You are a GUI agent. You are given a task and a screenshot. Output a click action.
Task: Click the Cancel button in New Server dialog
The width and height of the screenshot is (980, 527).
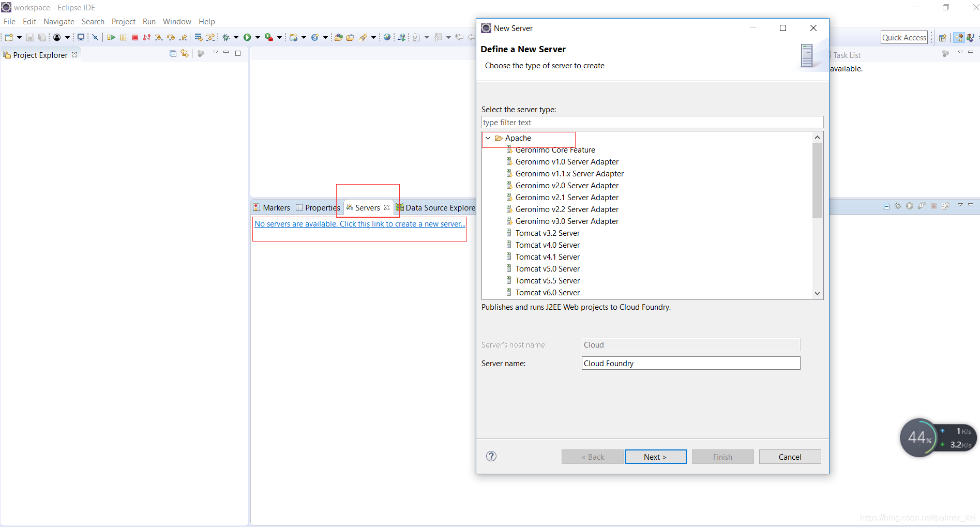click(790, 457)
